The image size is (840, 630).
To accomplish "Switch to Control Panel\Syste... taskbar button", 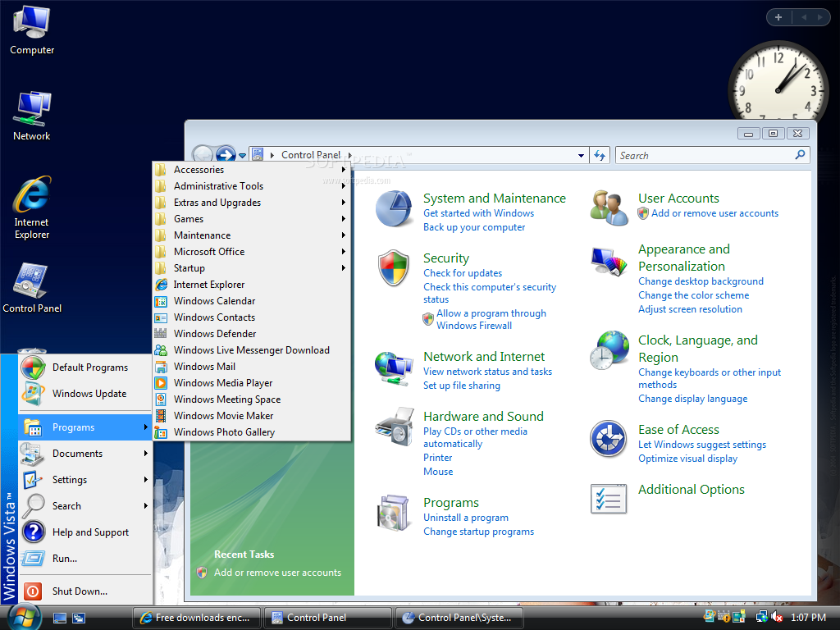I will (x=459, y=618).
